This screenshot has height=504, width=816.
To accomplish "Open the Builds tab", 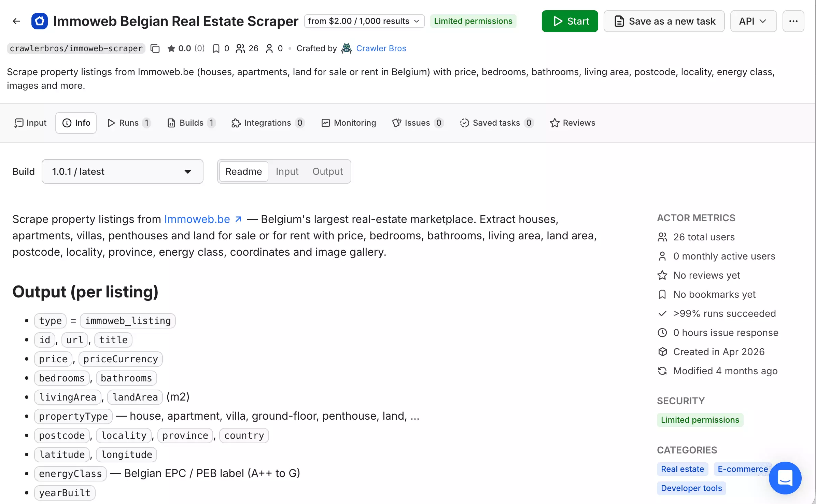I will 191,123.
